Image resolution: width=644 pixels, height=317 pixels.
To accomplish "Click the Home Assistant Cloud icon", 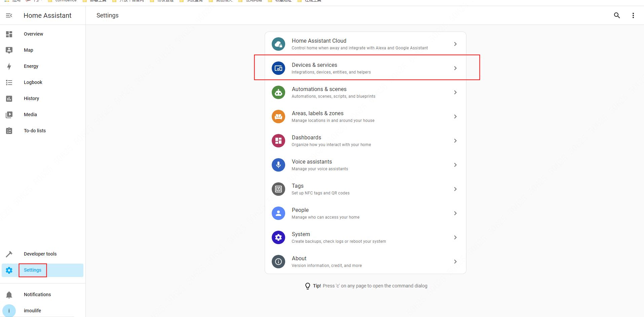I will pos(278,44).
